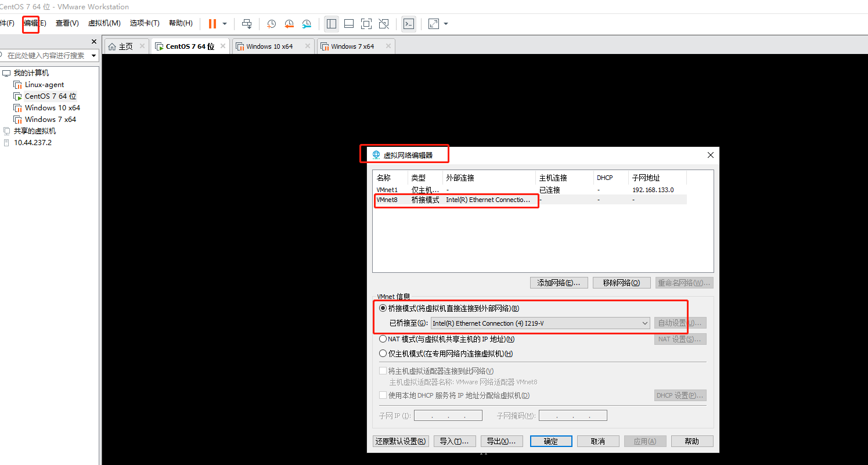The height and width of the screenshot is (465, 868).
Task: Click the 导入 button
Action: [x=455, y=441]
